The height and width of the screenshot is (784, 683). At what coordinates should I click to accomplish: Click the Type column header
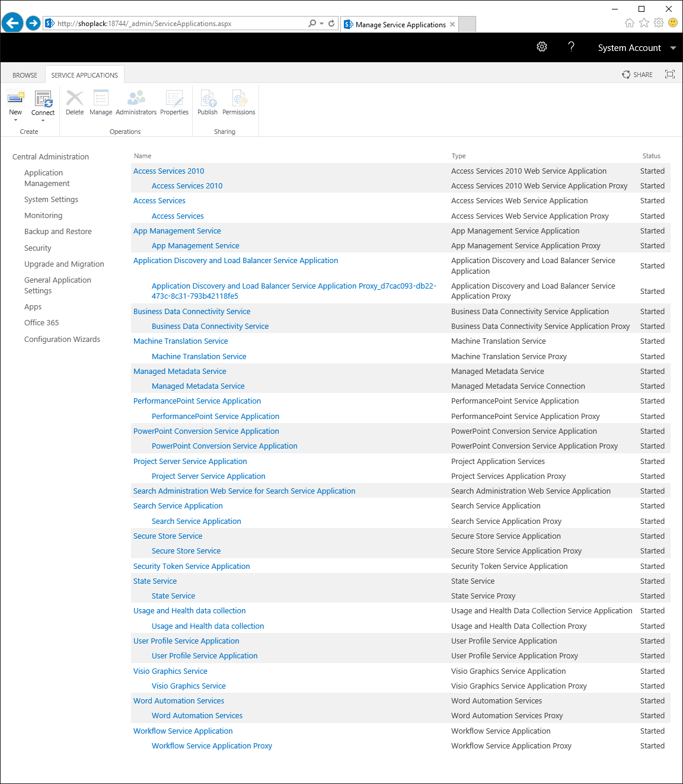[458, 156]
